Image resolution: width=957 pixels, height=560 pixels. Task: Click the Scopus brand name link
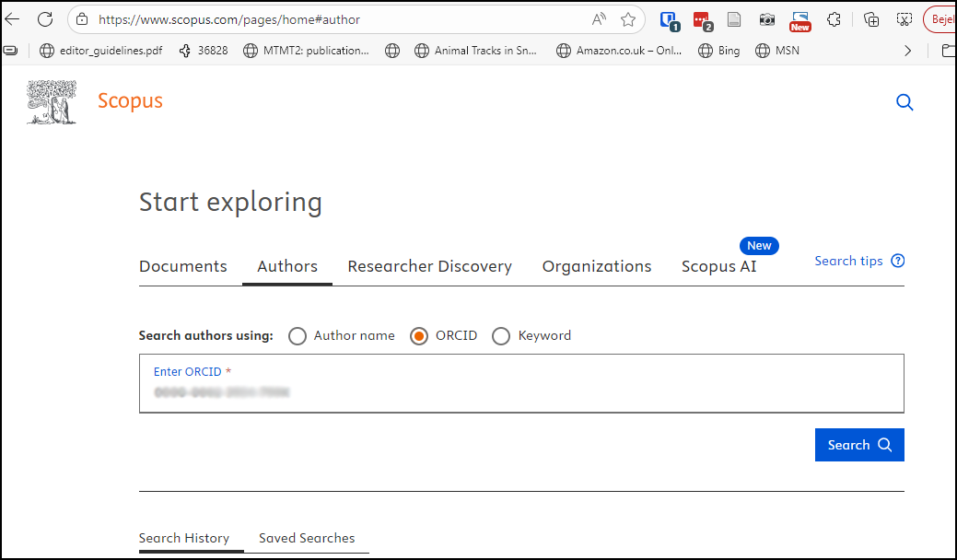coord(130,100)
